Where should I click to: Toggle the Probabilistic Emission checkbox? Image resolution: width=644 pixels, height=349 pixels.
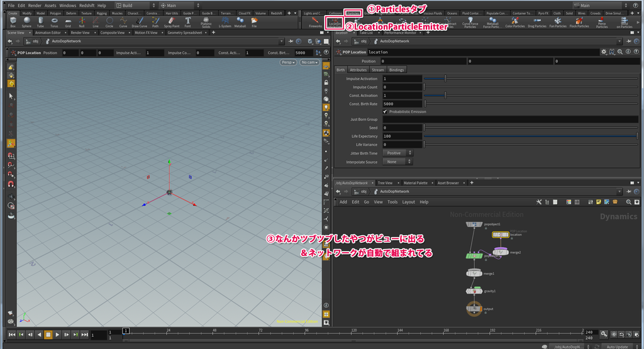(385, 112)
